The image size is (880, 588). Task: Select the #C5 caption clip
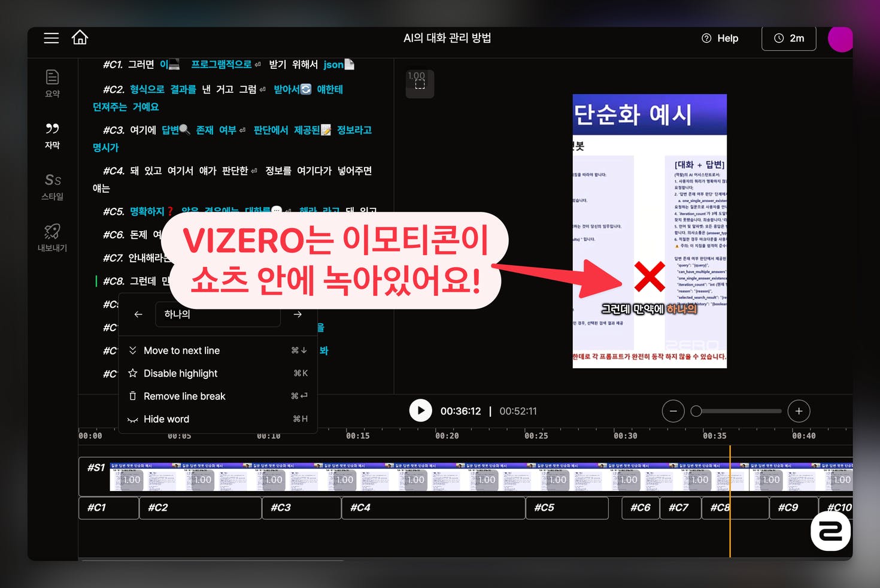pos(568,508)
